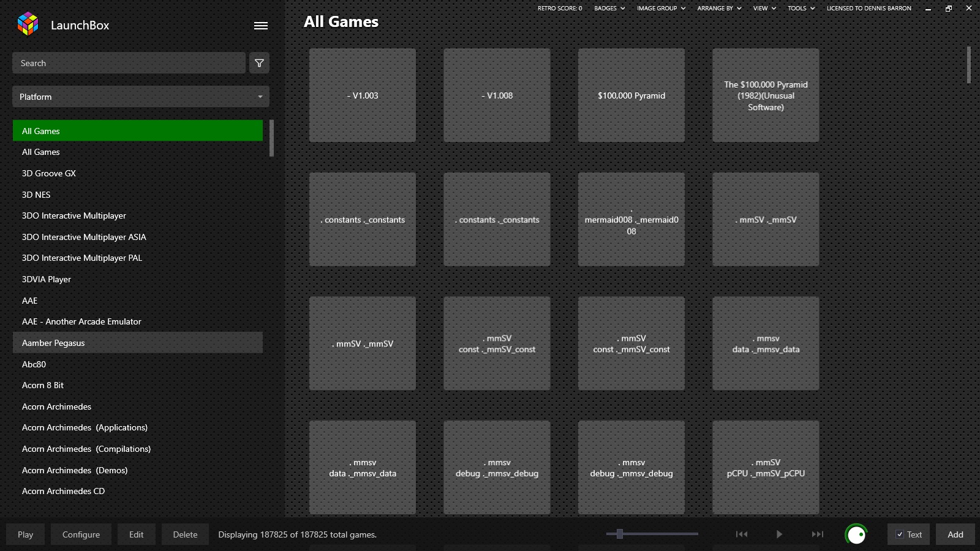The height and width of the screenshot is (551, 980).
Task: Select Acorn Archimedes CD platform
Action: [x=138, y=491]
